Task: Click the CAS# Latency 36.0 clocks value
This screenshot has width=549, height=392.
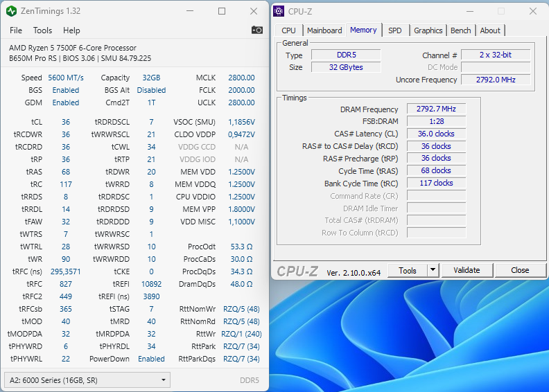Action: click(x=436, y=134)
